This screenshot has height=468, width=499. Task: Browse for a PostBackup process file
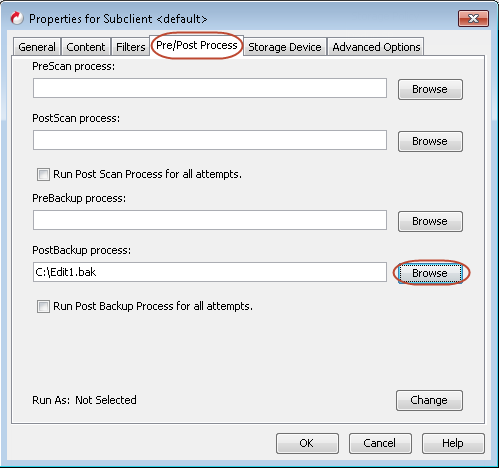[x=430, y=273]
